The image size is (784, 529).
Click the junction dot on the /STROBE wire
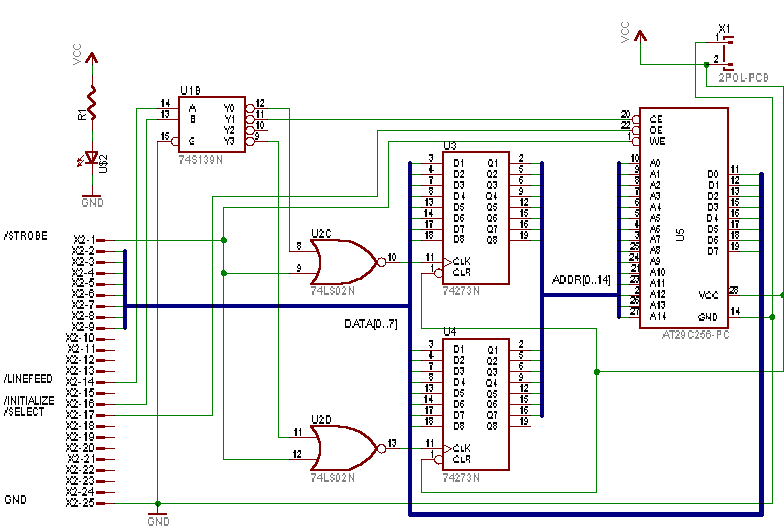pos(224,240)
